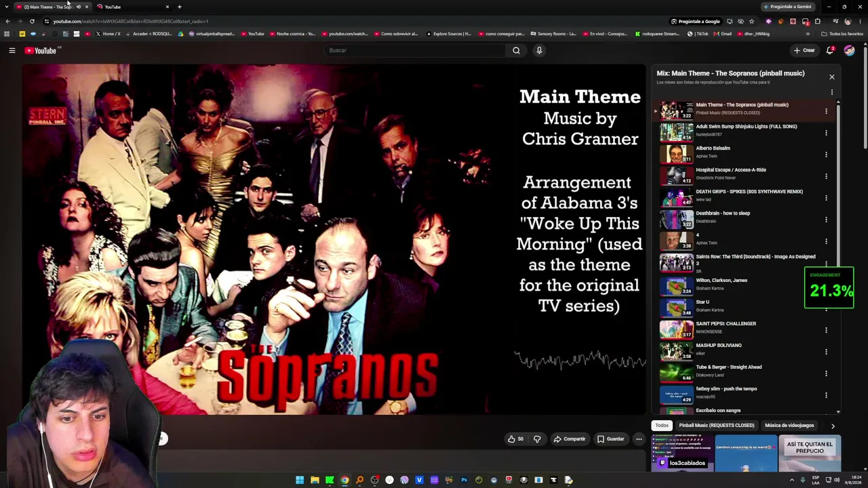Select the Pinball Music (REQUESTS CLOSED) chip
Viewport: 868px width, 488px height.
pyautogui.click(x=716, y=426)
